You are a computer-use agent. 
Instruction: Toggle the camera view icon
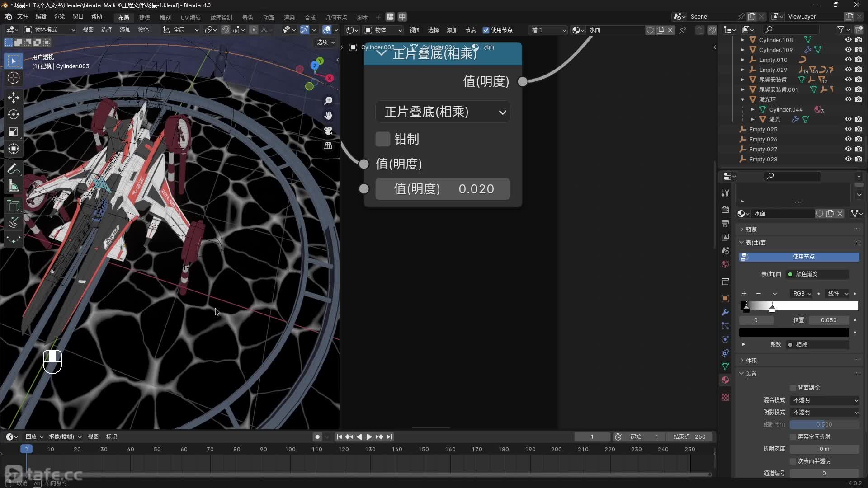[329, 131]
